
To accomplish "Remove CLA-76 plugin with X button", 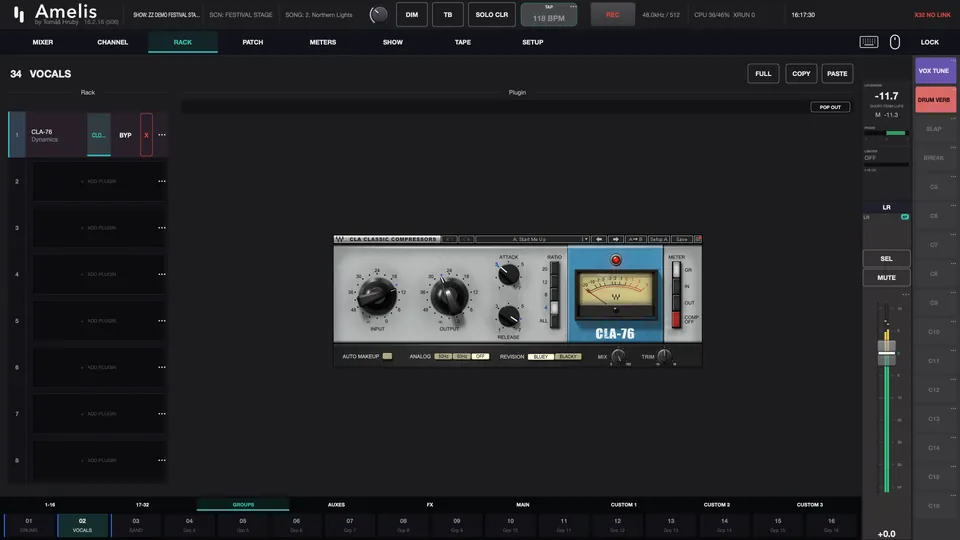I will 146,135.
